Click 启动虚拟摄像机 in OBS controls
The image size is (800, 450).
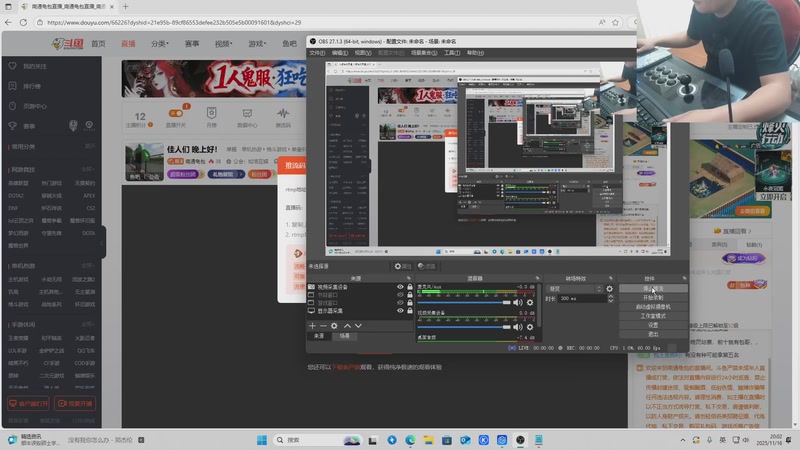pyautogui.click(x=653, y=307)
